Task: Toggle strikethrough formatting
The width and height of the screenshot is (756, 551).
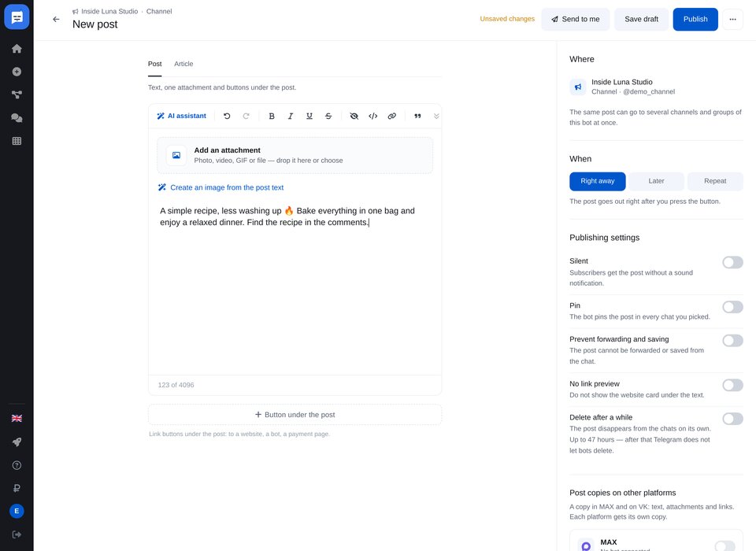Action: [328, 116]
